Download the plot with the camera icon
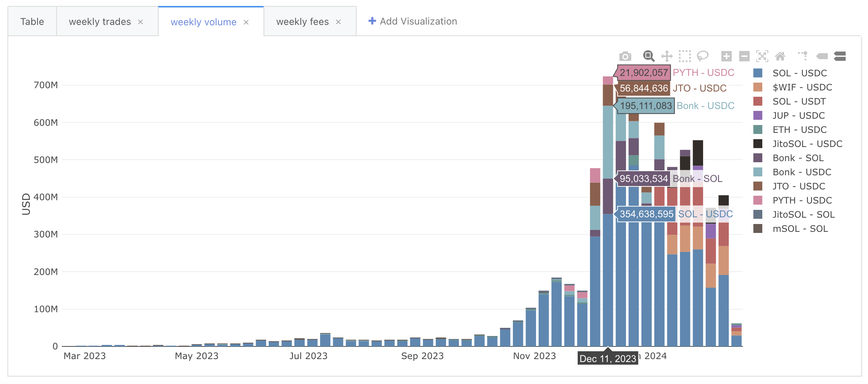This screenshot has width=868, height=384. click(x=625, y=56)
